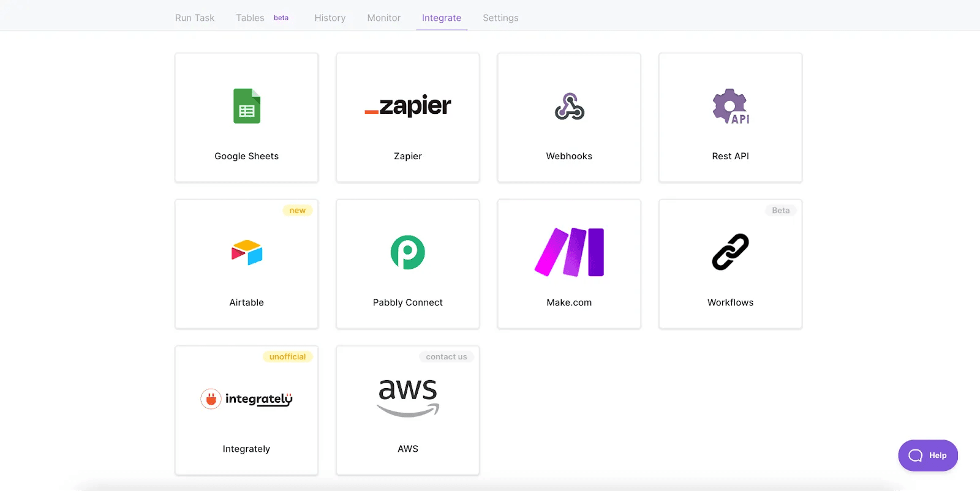Click the Rest API gear icon
Screen dimensions: 980x491
731,106
